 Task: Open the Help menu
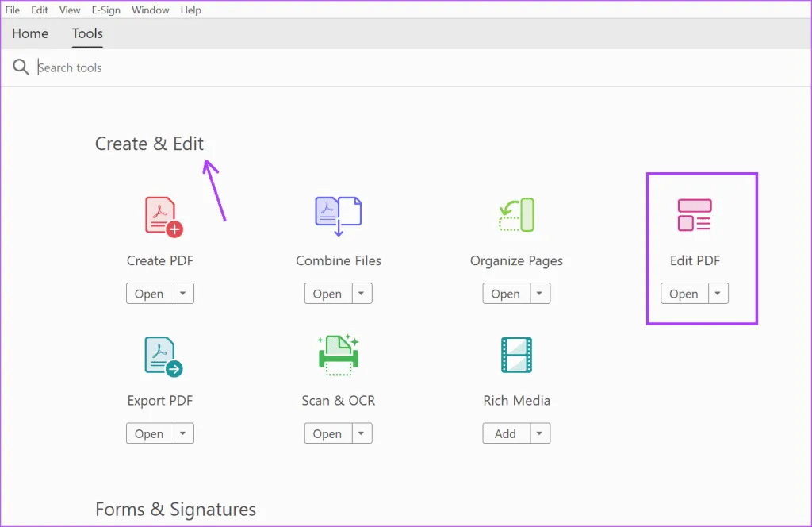pyautogui.click(x=191, y=10)
